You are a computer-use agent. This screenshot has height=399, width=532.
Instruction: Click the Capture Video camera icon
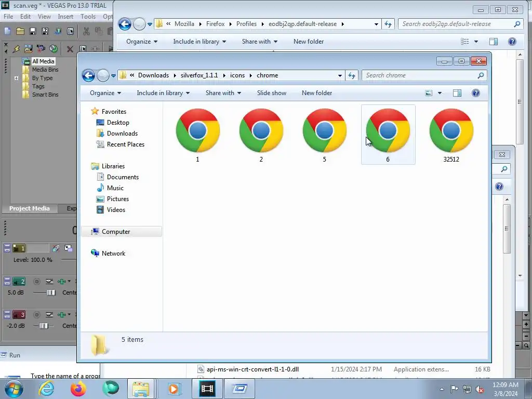[x=41, y=49]
